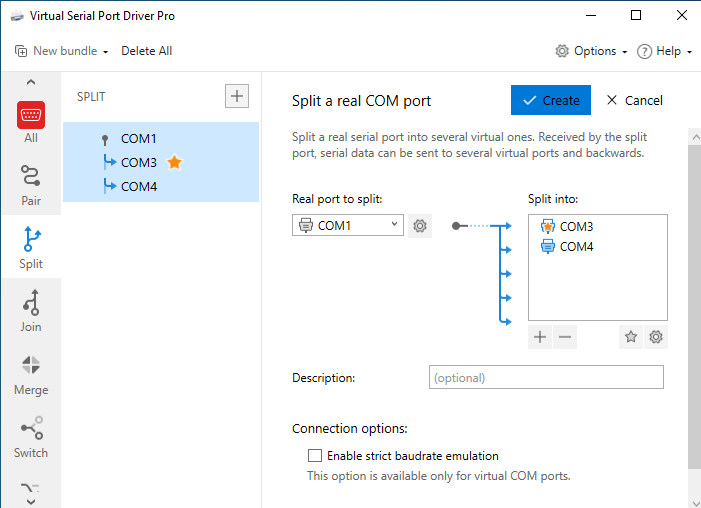
Task: Open the Switch bundle type
Action: 31,437
